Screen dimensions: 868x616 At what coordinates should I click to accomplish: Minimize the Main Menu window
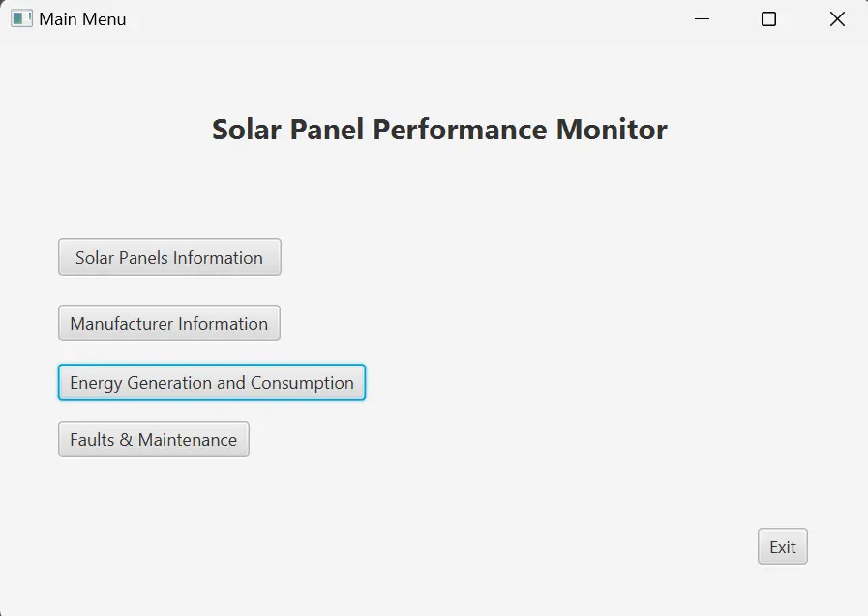701,18
